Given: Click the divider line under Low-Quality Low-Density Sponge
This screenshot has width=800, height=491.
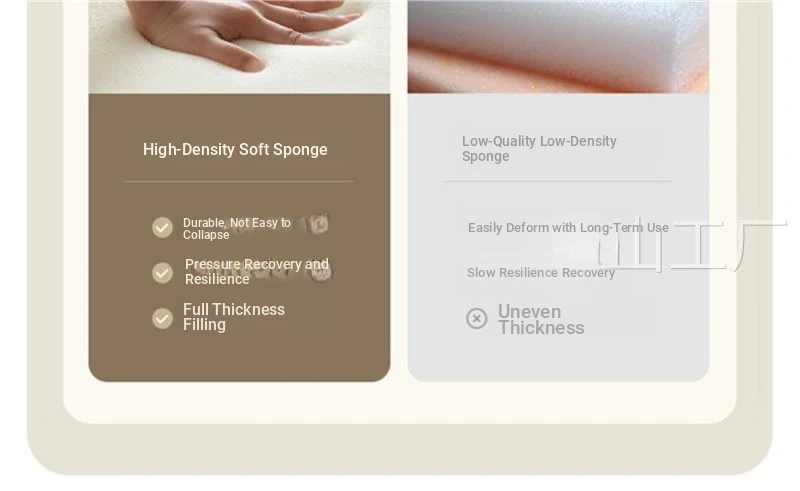Looking at the screenshot, I should coord(558,181).
